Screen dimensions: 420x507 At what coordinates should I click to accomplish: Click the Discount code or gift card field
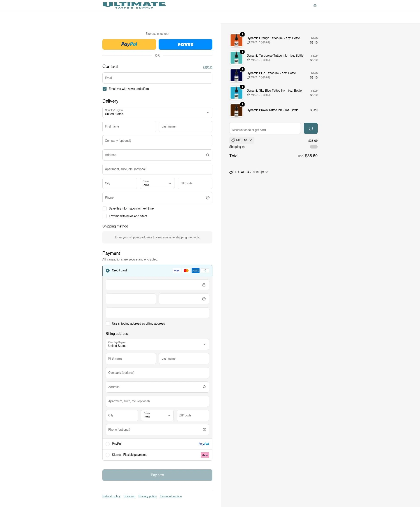(x=265, y=128)
